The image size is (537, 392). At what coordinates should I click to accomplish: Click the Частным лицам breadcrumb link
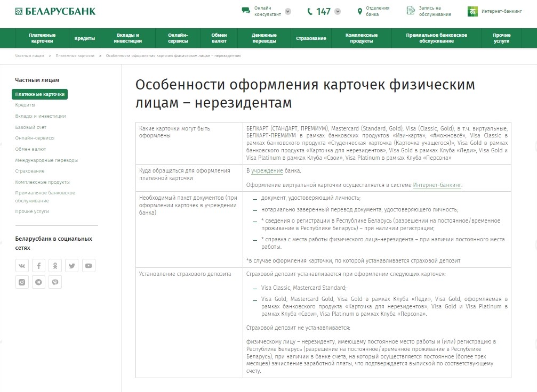pos(29,56)
